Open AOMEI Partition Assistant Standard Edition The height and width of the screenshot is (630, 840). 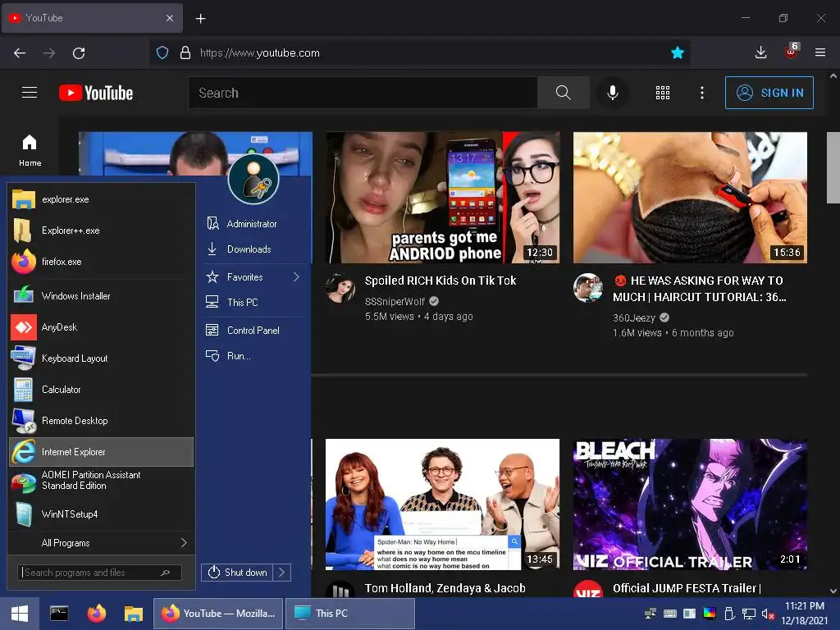102,481
